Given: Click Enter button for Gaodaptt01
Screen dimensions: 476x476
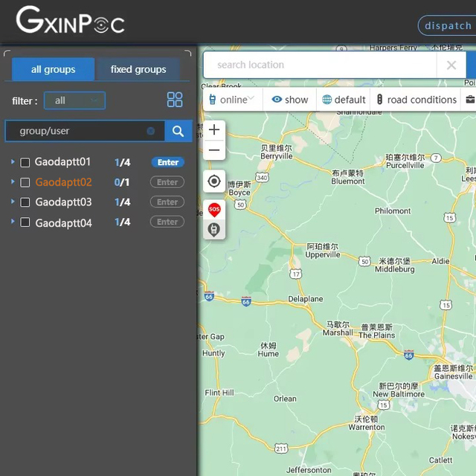Looking at the screenshot, I should tap(167, 162).
